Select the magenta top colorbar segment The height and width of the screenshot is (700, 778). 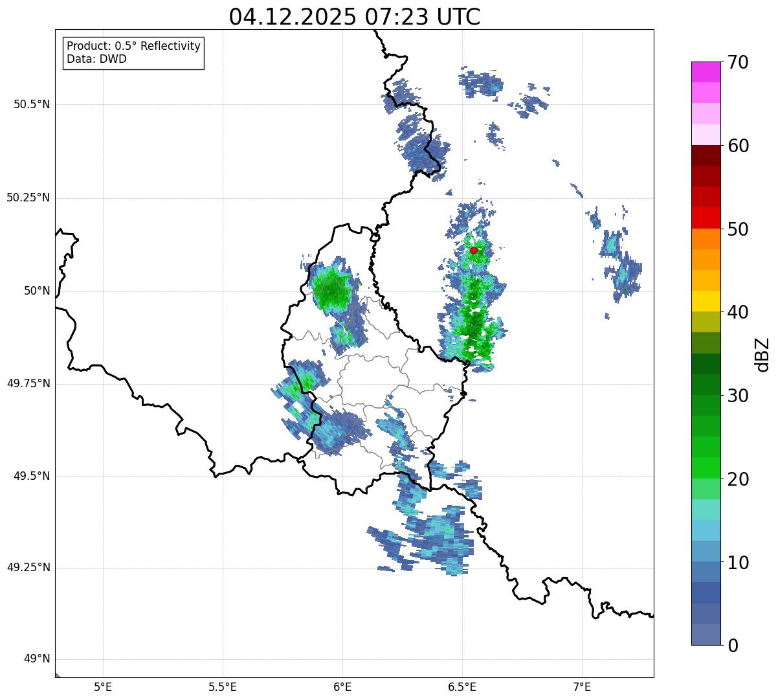706,72
